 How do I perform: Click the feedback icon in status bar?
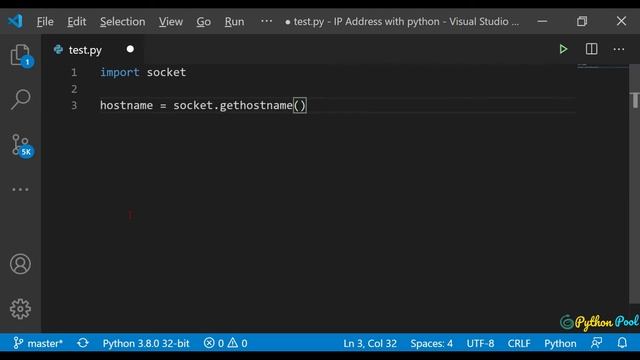(x=597, y=343)
